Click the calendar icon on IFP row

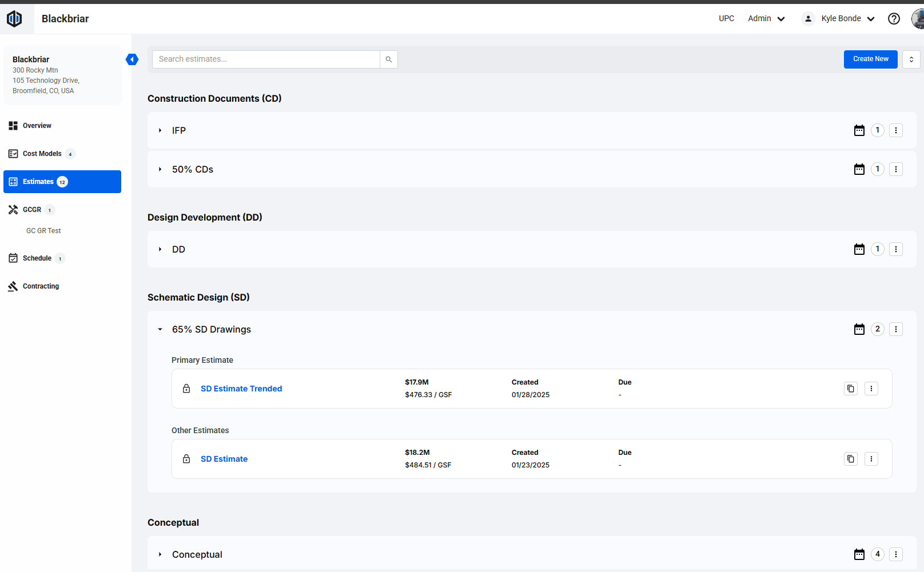[859, 130]
